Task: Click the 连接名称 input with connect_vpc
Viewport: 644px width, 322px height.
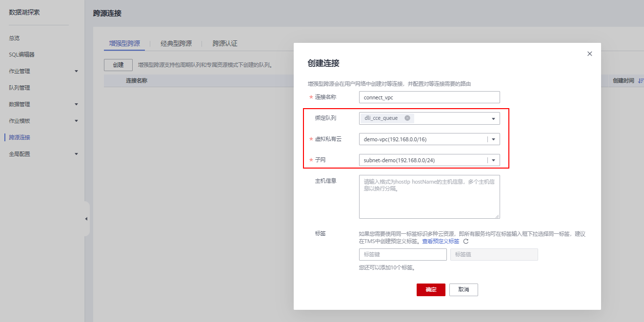Action: tap(429, 97)
